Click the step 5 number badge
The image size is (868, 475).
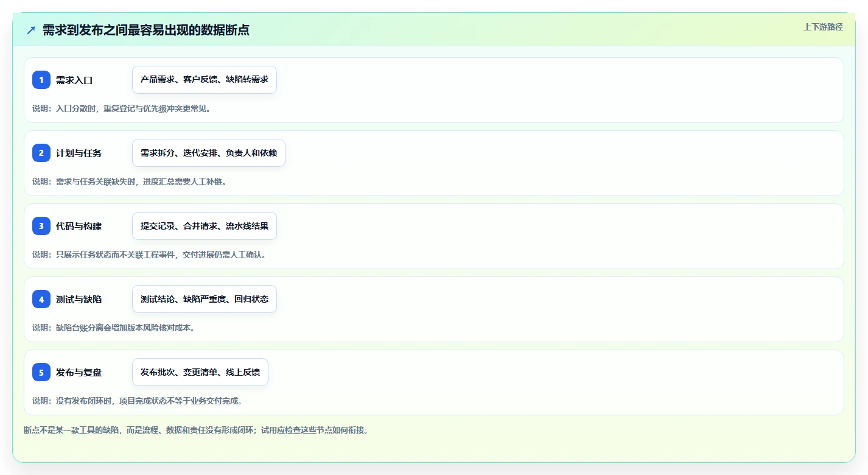(41, 372)
